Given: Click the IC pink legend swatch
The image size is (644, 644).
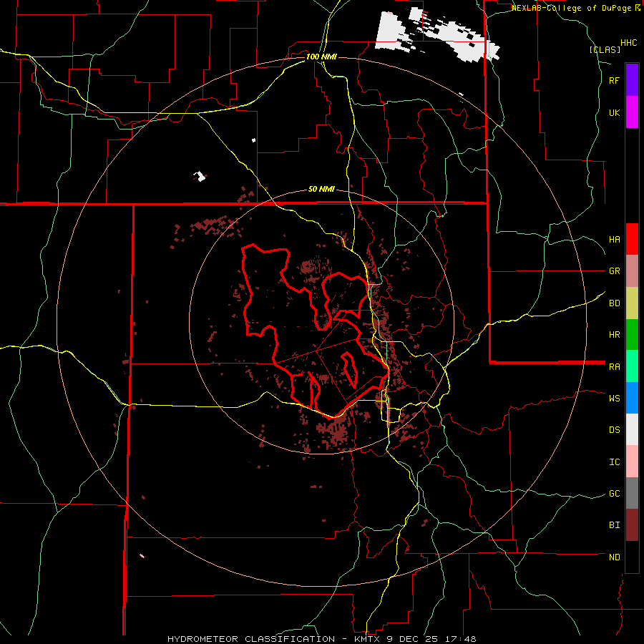Looking at the screenshot, I should click(632, 462).
